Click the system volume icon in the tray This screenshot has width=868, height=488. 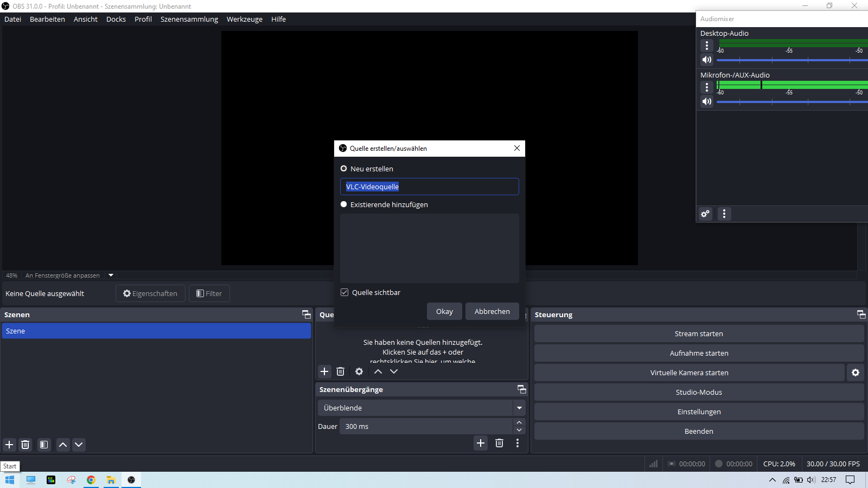[x=811, y=480]
